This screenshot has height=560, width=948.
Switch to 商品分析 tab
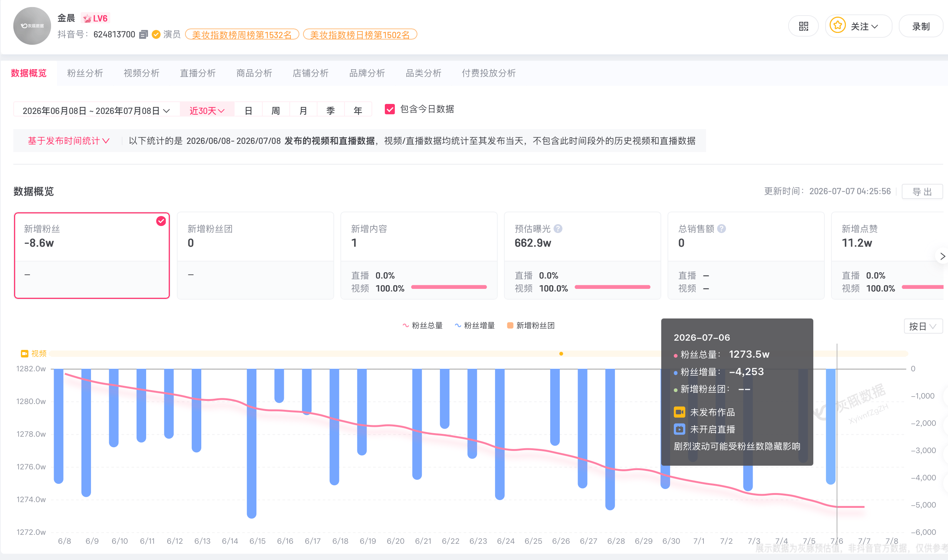(x=254, y=73)
